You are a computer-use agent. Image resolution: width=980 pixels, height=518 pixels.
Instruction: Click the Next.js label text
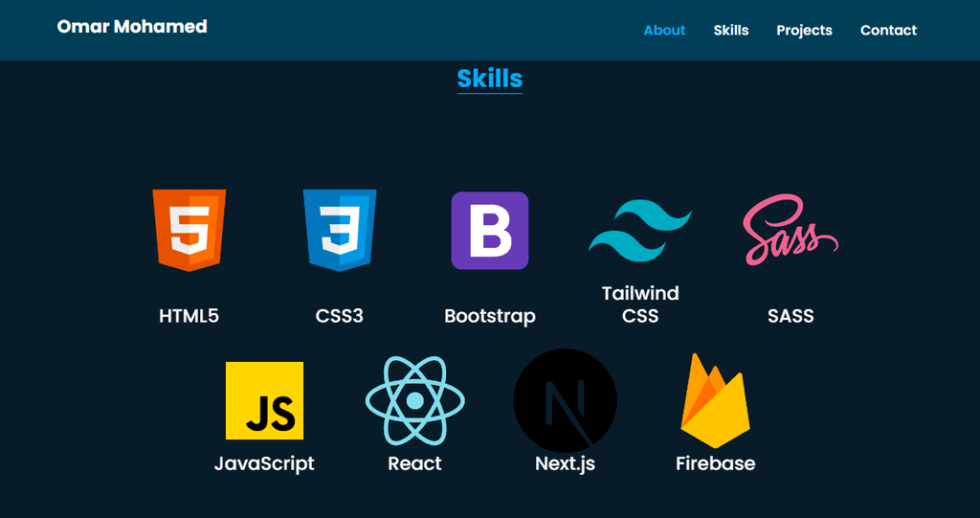(x=565, y=463)
